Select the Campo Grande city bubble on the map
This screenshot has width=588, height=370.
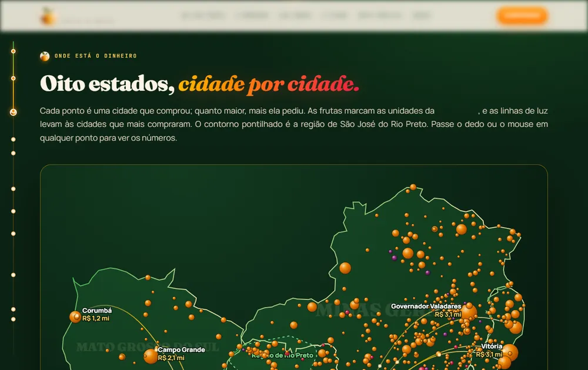[151, 356]
